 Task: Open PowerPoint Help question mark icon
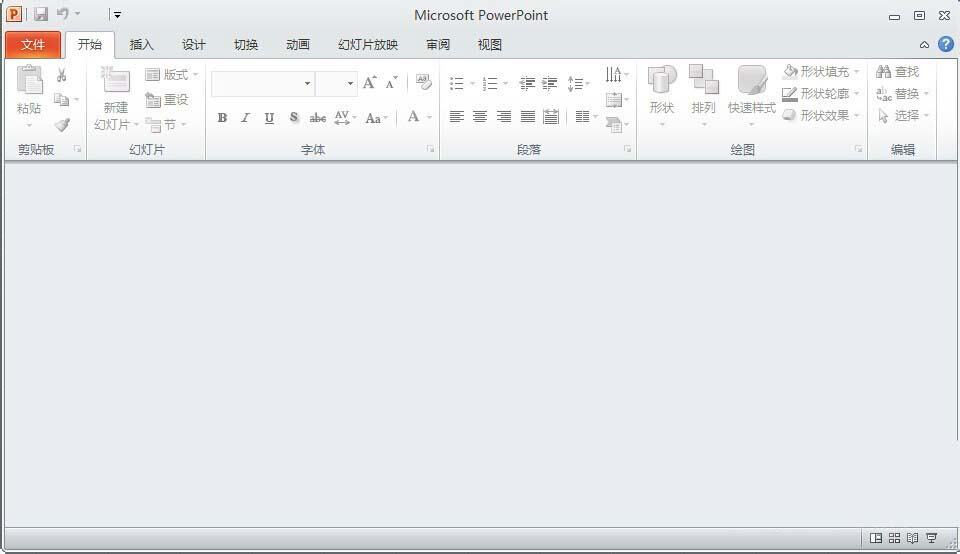[x=945, y=44]
